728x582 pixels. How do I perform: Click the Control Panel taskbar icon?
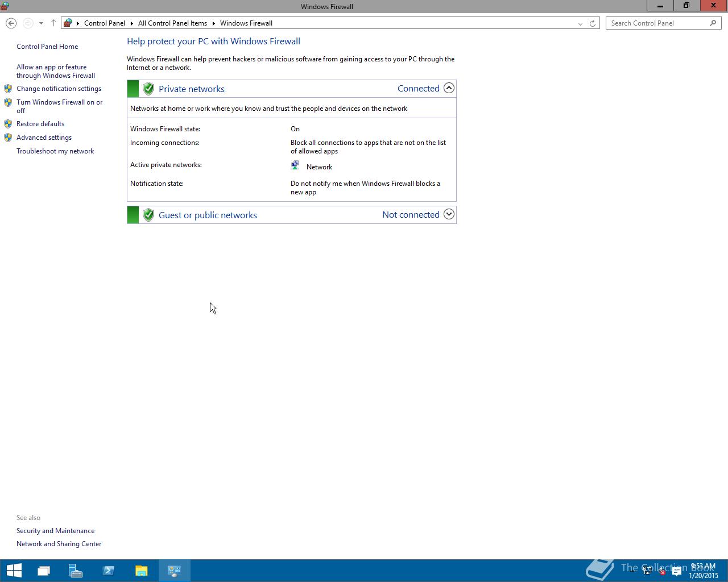pyautogui.click(x=175, y=571)
